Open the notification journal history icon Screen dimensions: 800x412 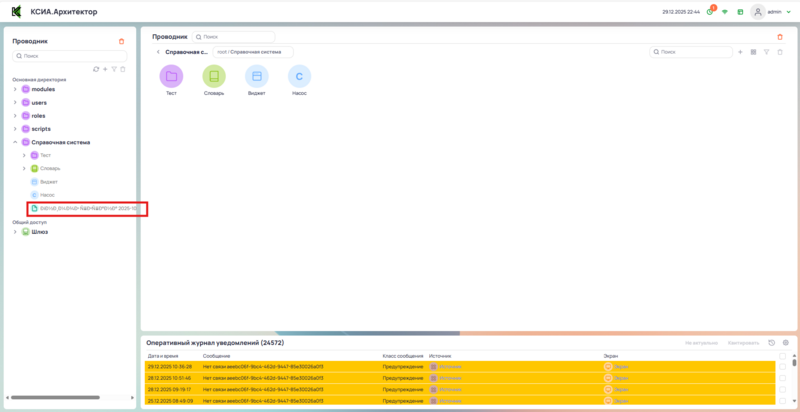[x=772, y=342]
